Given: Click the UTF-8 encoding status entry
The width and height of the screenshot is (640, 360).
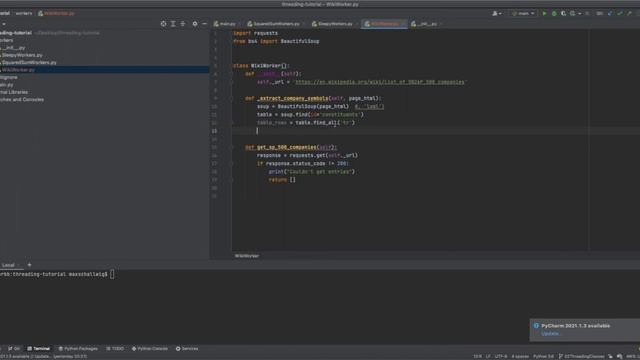Looking at the screenshot, I should click(500, 356).
